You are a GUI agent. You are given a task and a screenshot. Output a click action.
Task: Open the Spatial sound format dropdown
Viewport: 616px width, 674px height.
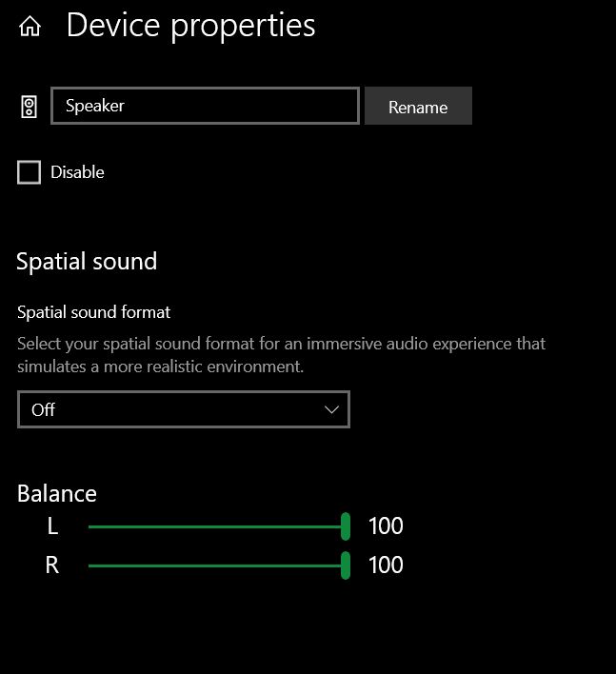[183, 409]
